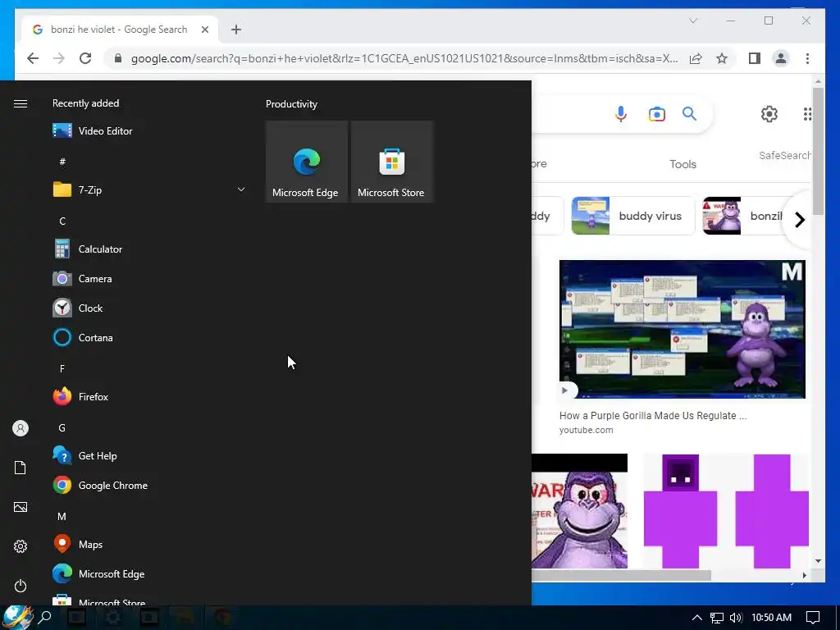840x630 pixels.
Task: Open the Get Help app
Action: (x=84, y=456)
